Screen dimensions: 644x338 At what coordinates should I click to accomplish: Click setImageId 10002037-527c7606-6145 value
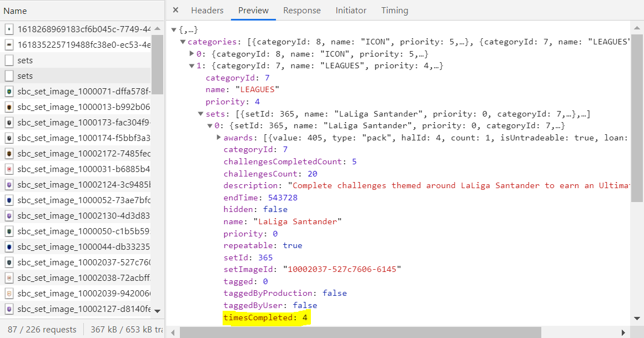[342, 269]
